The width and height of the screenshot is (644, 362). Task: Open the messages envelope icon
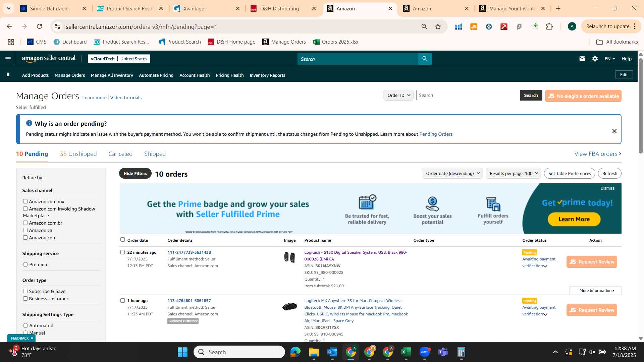[582, 59]
